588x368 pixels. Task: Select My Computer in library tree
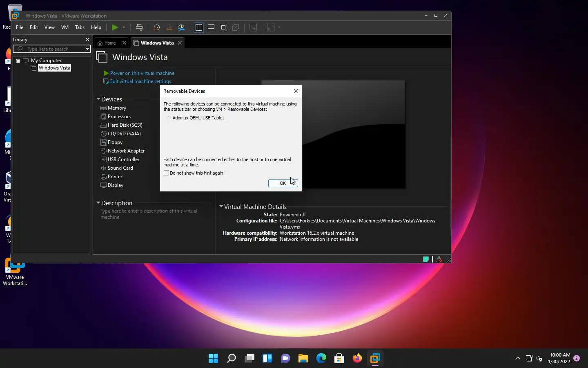[46, 61]
